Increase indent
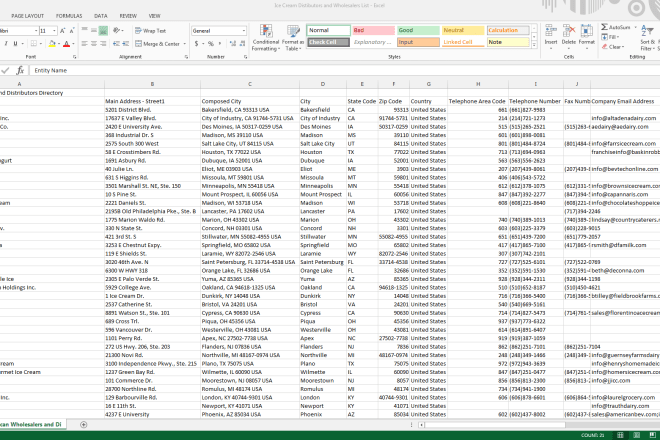 tap(125, 44)
